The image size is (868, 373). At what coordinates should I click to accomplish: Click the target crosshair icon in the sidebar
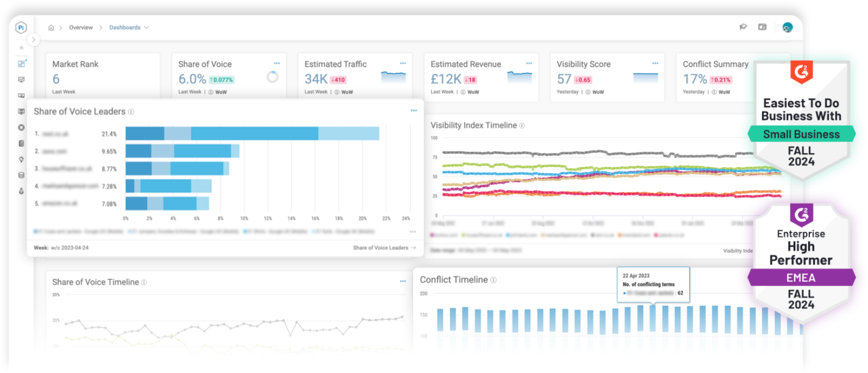[x=21, y=126]
